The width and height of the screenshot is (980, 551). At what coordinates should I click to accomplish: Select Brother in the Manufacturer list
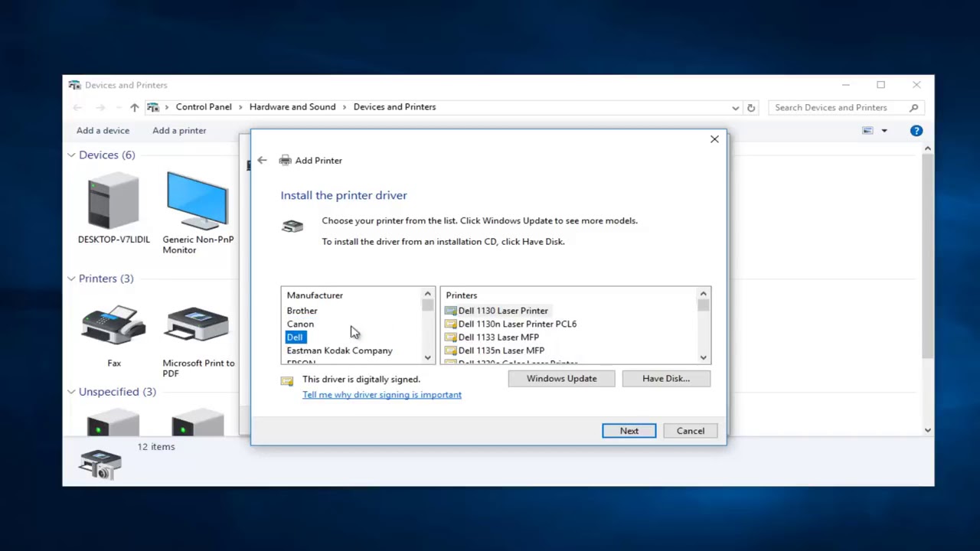coord(302,311)
